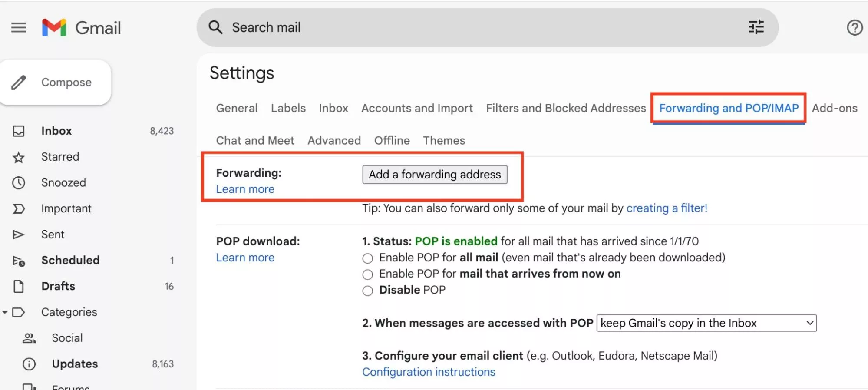Click the search options filter icon

(756, 27)
